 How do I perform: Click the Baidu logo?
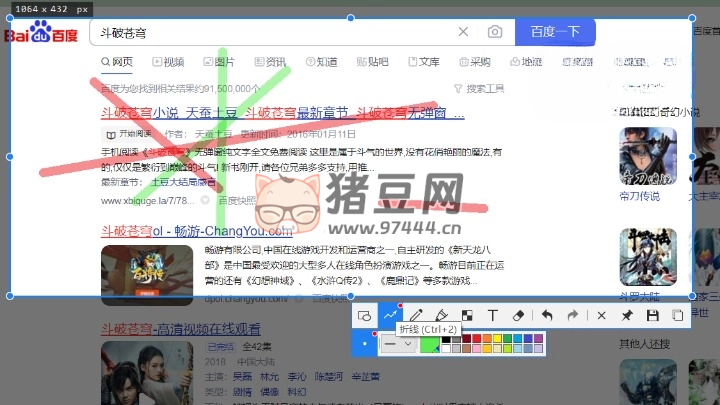tap(41, 32)
